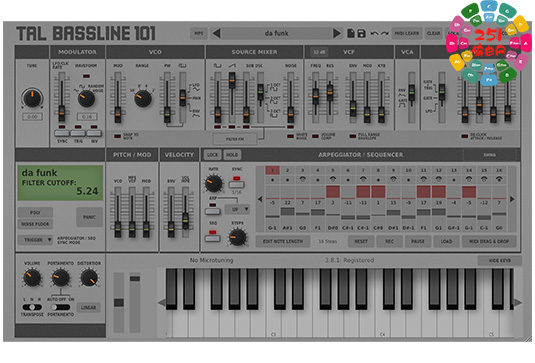
Task: Click the tie icon under step 3
Action: (303, 179)
